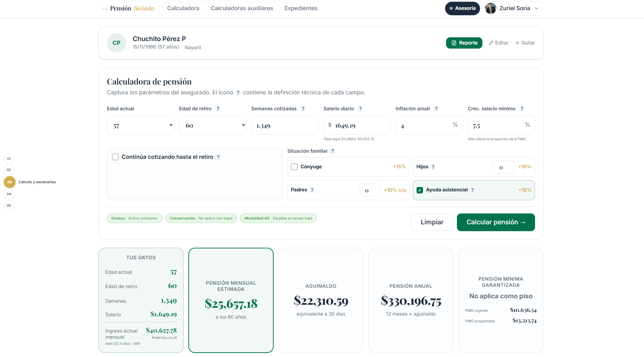Open help icon for Semanas cotizadas
The width and height of the screenshot is (644, 357).
tap(303, 109)
